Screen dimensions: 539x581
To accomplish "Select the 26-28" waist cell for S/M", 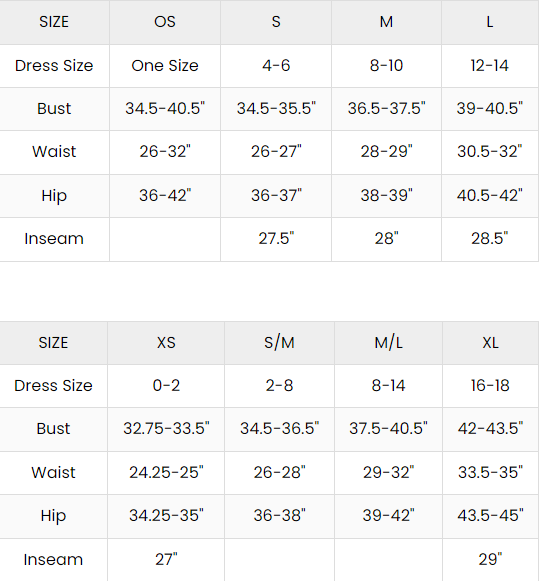I will pos(279,473).
